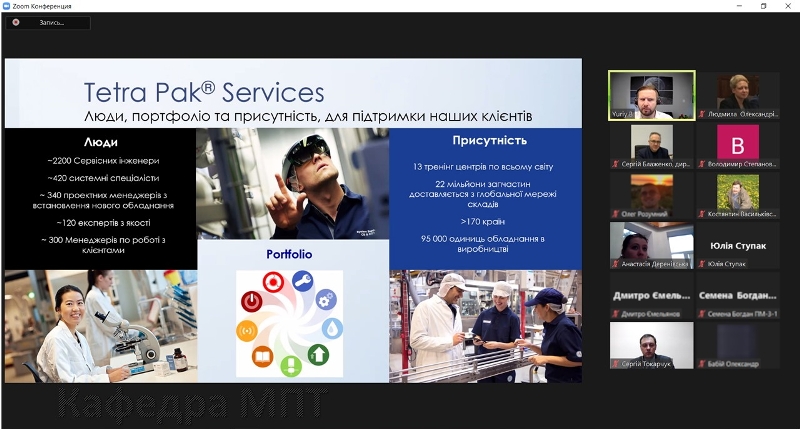This screenshot has width=800, height=429.
Task: Click the red power icon in Portfolio wheel
Action: [x=252, y=301]
